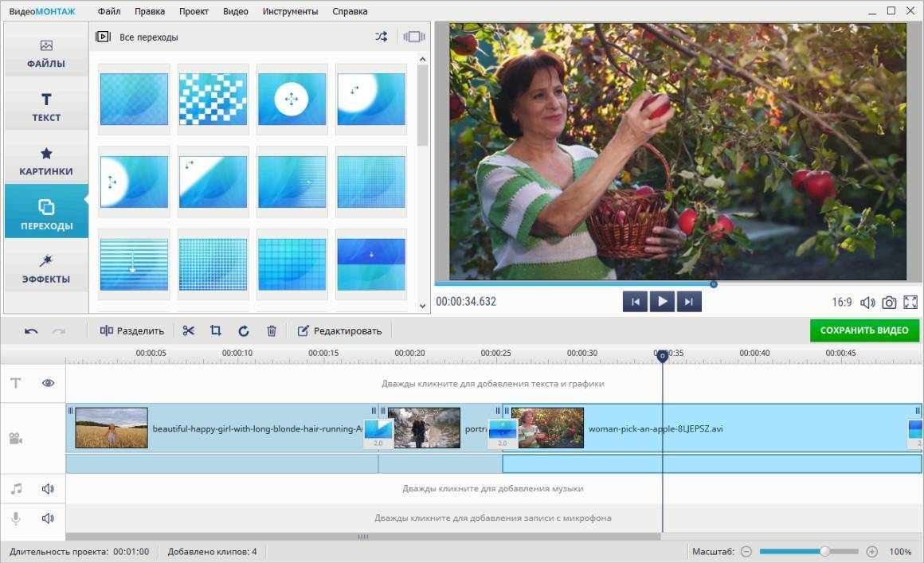Enter fullscreen preview mode
924x563 pixels.
[910, 303]
